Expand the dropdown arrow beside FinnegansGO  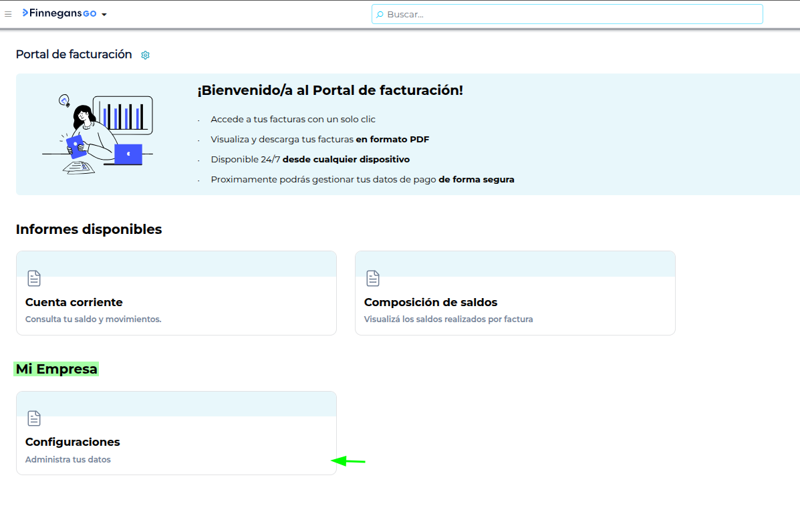(x=104, y=15)
